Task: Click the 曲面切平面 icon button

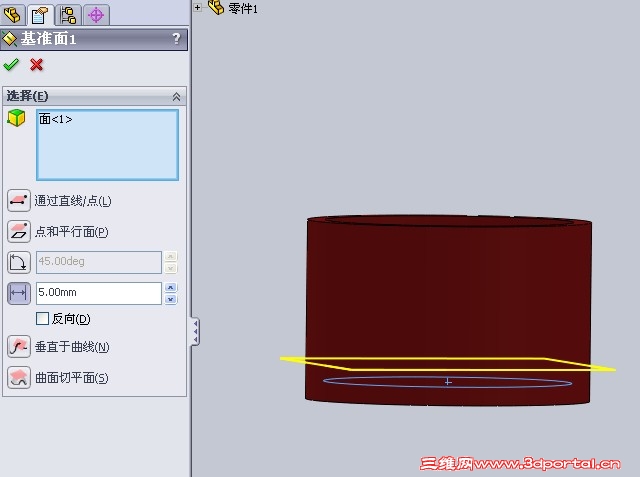Action: point(18,377)
